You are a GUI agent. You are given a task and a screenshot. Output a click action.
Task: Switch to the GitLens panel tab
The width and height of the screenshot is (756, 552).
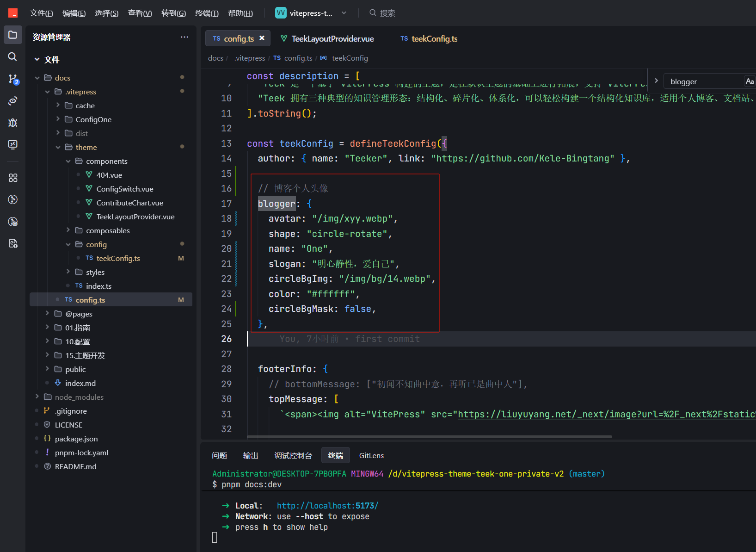pos(371,456)
